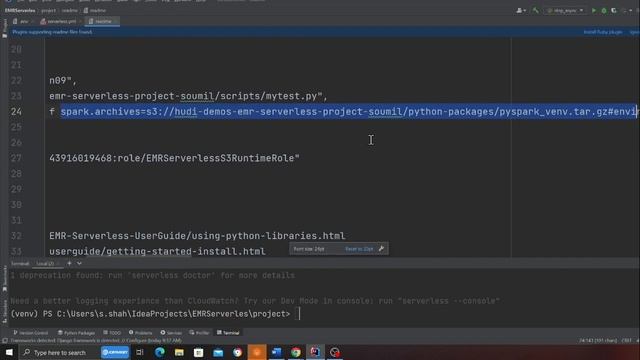Click the EMRServerles breadcrumb root
This screenshot has width=640, height=360.
pos(20,11)
